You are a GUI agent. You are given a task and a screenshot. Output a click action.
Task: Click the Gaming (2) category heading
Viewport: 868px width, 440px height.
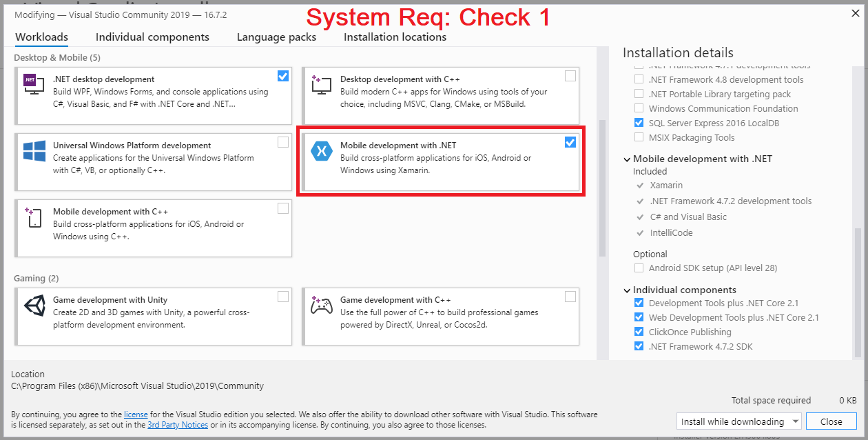point(36,279)
